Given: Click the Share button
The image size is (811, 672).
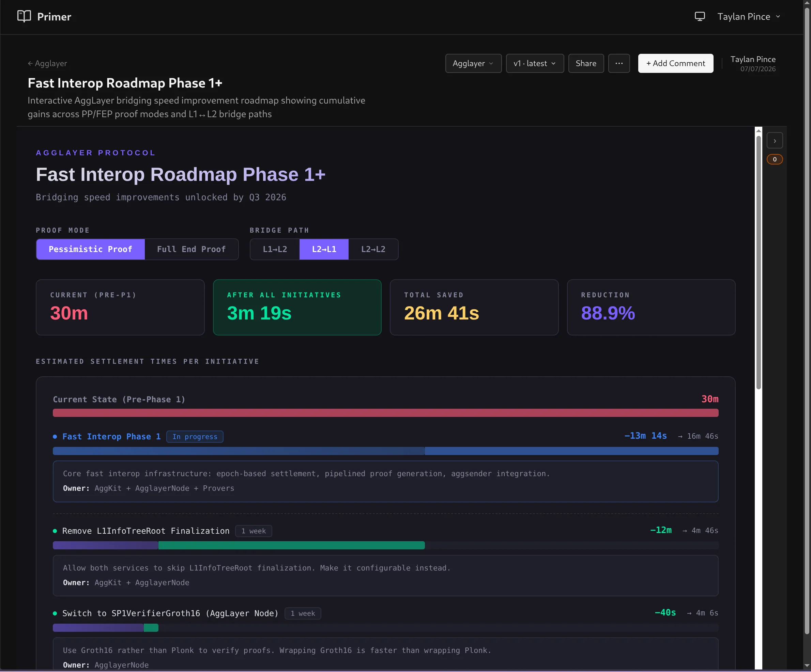Looking at the screenshot, I should point(586,63).
